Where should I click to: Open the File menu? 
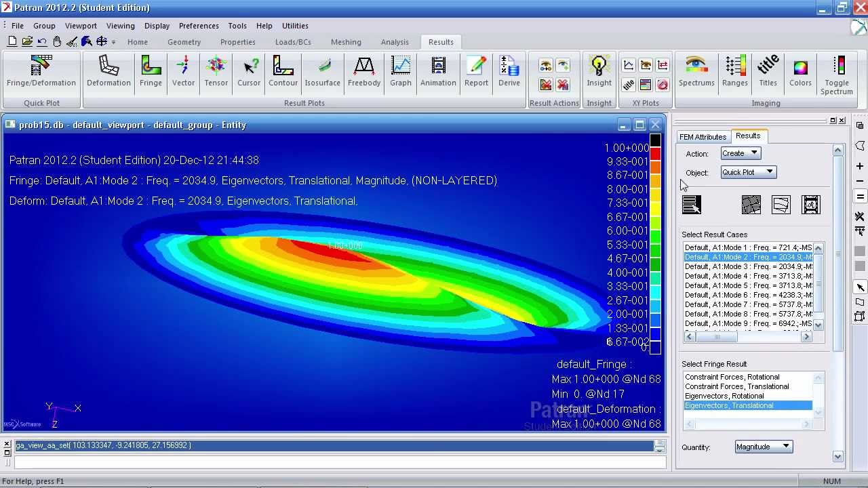point(18,26)
